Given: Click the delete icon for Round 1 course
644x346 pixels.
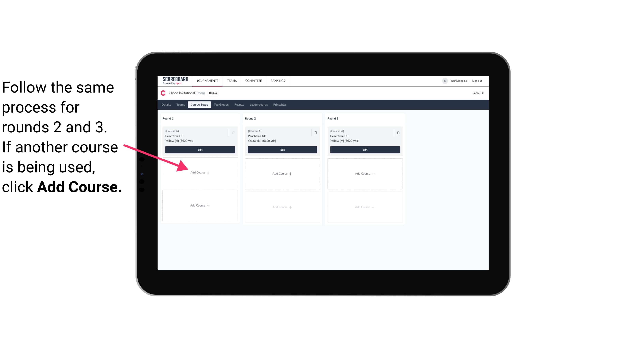Looking at the screenshot, I should coord(234,132).
